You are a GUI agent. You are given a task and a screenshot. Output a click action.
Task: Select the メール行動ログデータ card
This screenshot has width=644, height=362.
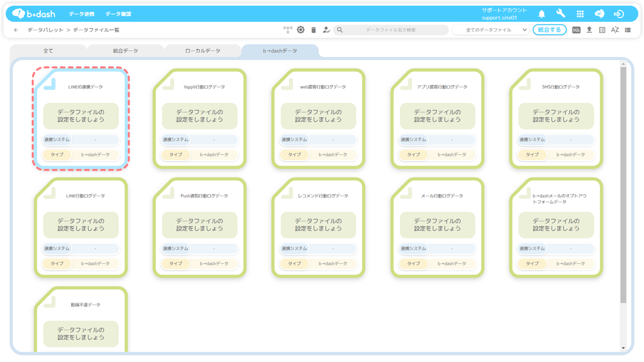(437, 227)
